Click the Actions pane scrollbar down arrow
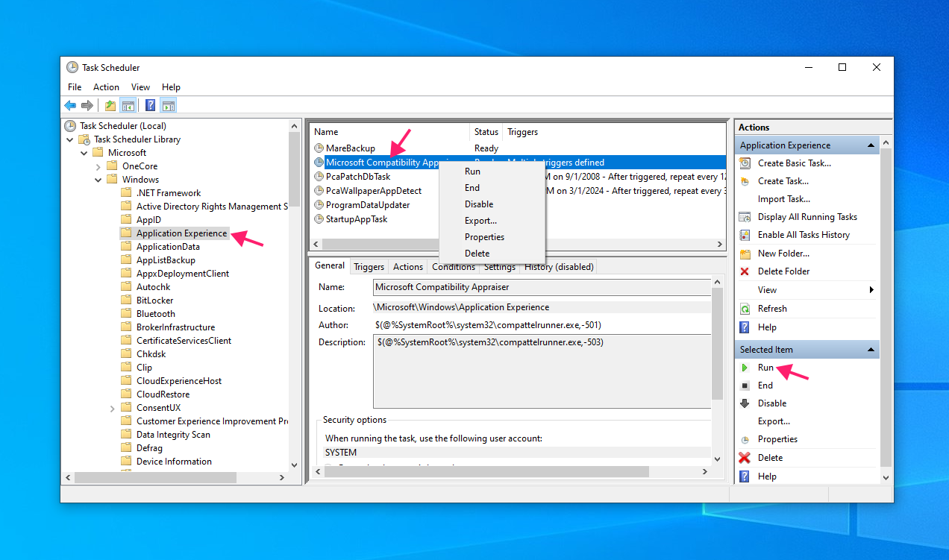 click(x=886, y=478)
